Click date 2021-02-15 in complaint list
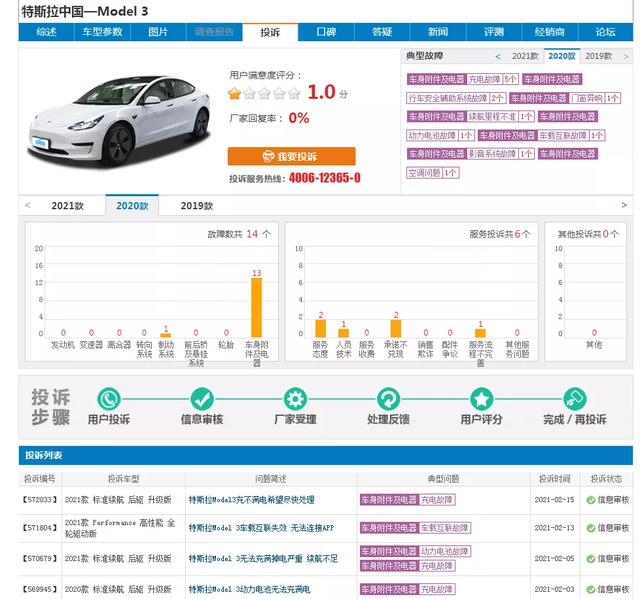Viewport: 640px width, 599px height. click(554, 500)
